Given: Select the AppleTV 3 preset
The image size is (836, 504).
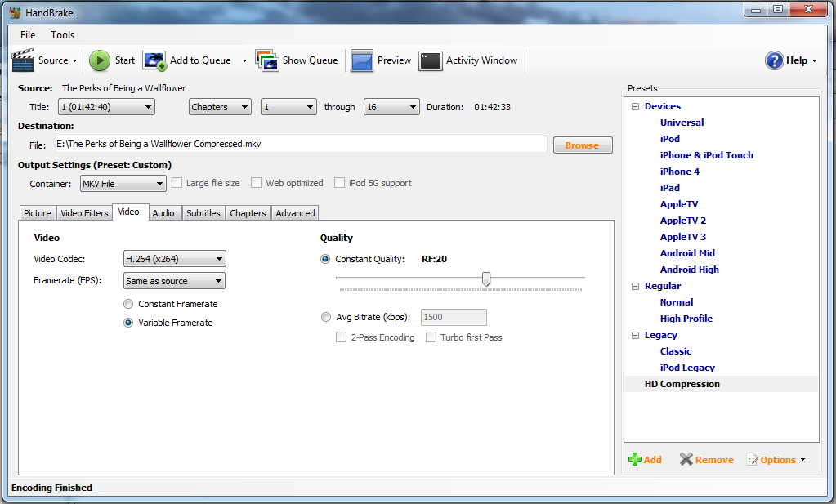Looking at the screenshot, I should click(682, 237).
